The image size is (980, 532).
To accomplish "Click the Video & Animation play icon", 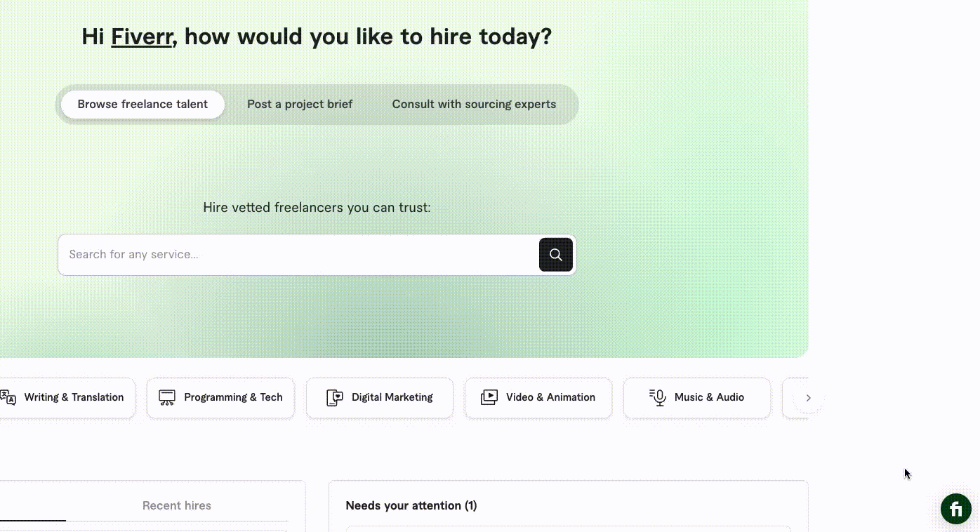I will coord(489,397).
